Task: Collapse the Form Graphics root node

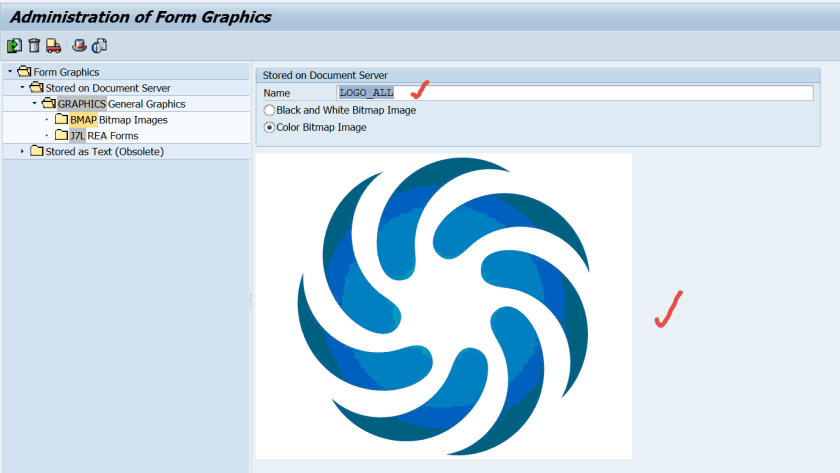Action: tap(10, 71)
